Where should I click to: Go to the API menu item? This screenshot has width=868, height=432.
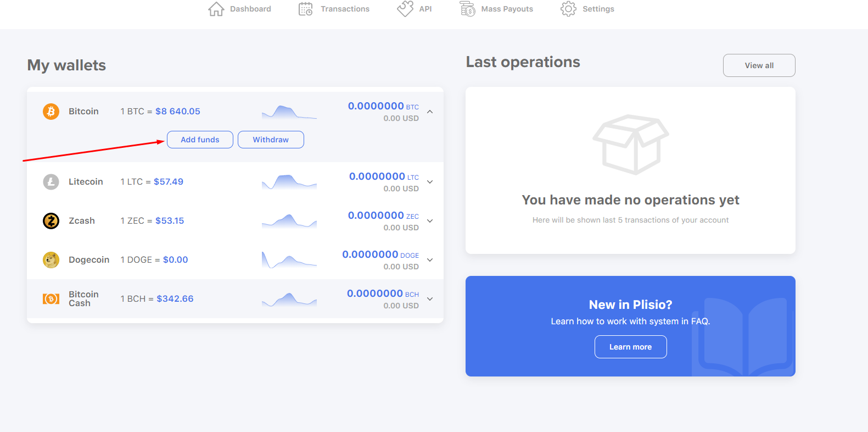click(x=415, y=9)
